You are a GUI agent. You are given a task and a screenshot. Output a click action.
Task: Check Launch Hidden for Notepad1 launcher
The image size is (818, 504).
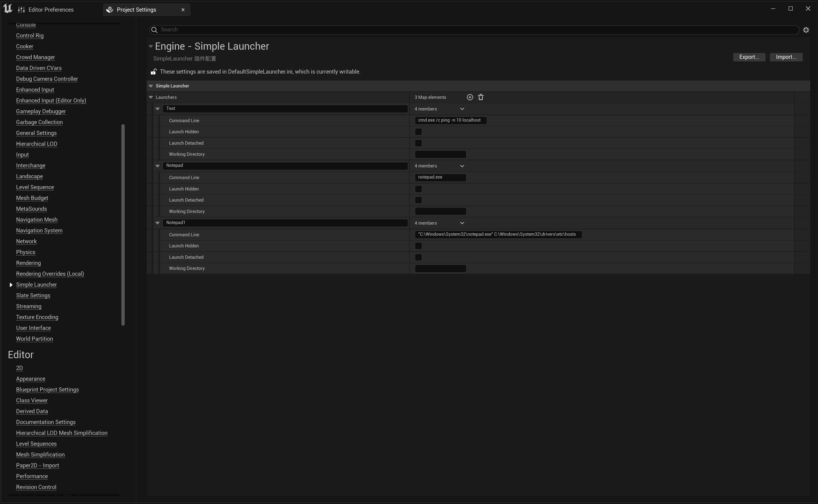point(418,246)
